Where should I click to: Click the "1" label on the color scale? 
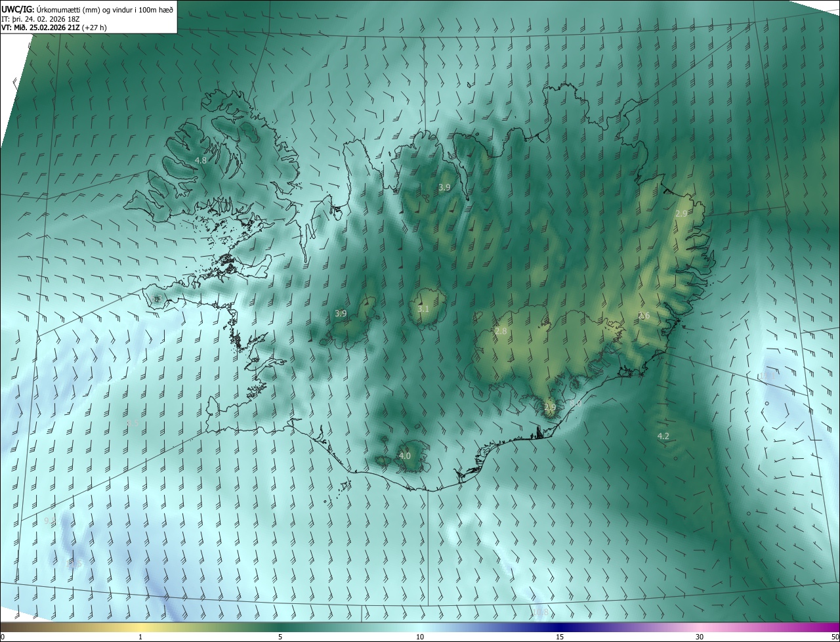click(140, 637)
